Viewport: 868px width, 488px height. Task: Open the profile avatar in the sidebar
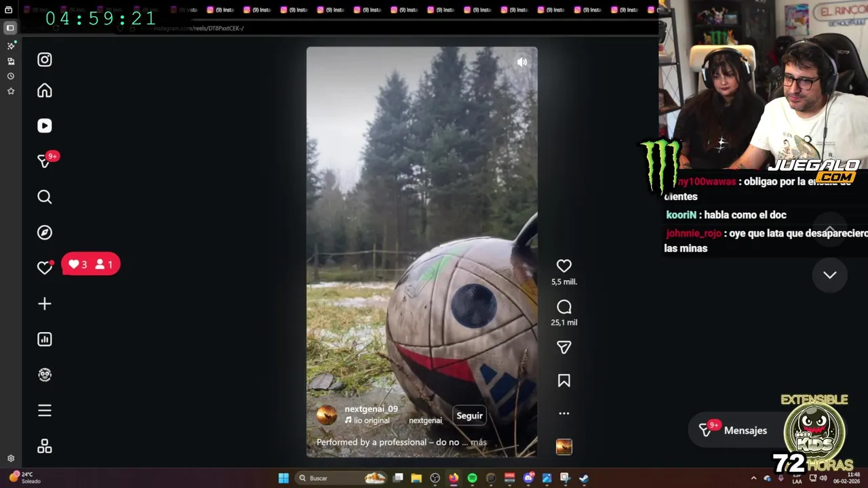coord(45,375)
